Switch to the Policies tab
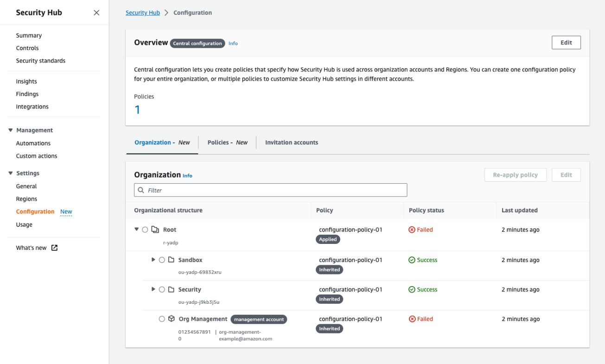The width and height of the screenshot is (605, 364). [227, 142]
